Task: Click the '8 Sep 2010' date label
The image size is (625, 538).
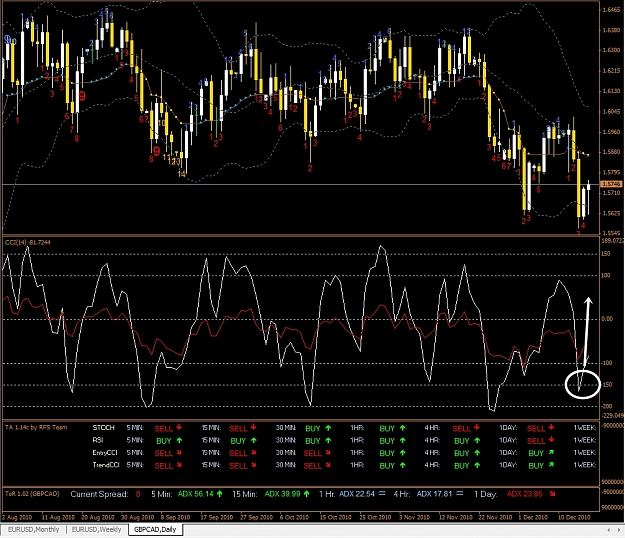Action: (x=175, y=517)
